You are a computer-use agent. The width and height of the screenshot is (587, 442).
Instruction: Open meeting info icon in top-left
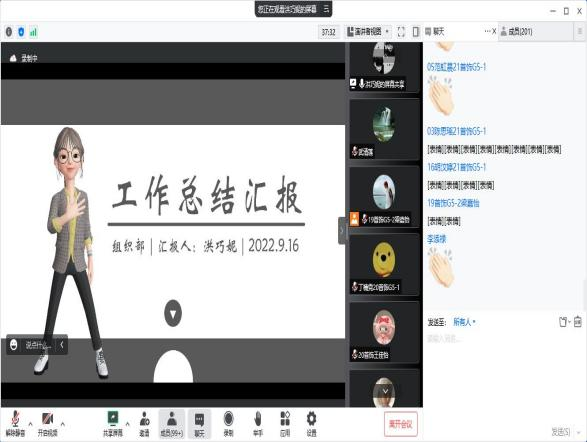pos(9,32)
